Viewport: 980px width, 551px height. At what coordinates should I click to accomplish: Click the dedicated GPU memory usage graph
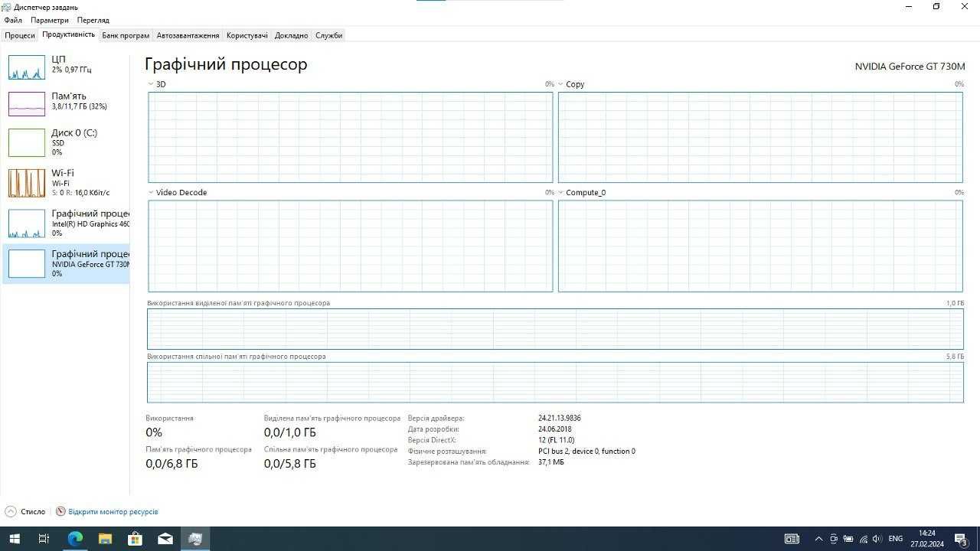tap(555, 329)
